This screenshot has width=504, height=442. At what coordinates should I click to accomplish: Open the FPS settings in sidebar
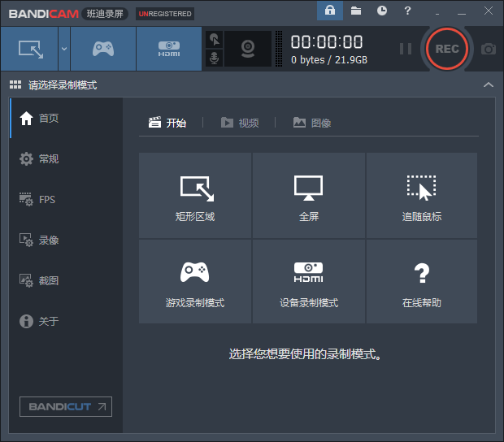click(x=46, y=199)
